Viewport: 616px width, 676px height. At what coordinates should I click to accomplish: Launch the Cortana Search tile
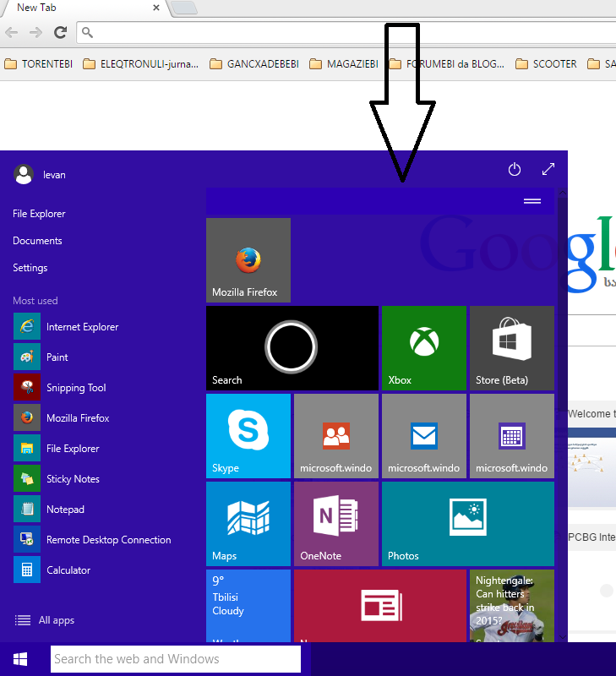(292, 348)
